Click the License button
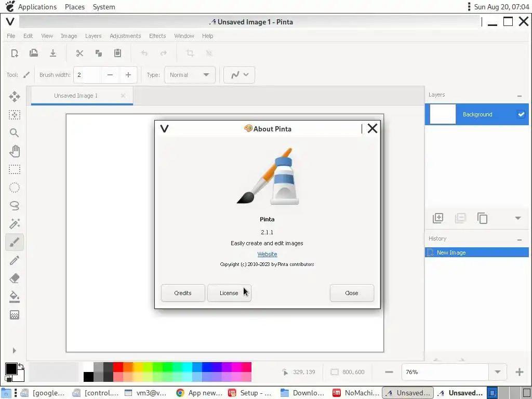532x399 pixels. coord(229,293)
